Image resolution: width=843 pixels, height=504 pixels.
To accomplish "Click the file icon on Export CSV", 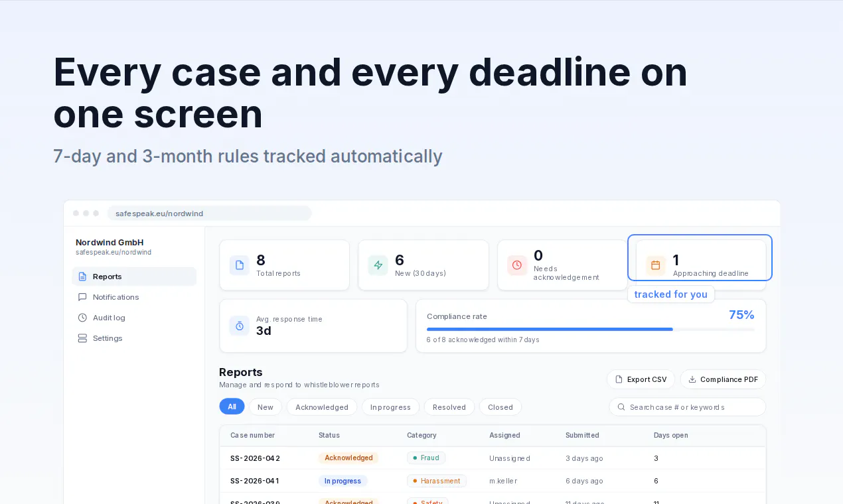I will pyautogui.click(x=619, y=379).
